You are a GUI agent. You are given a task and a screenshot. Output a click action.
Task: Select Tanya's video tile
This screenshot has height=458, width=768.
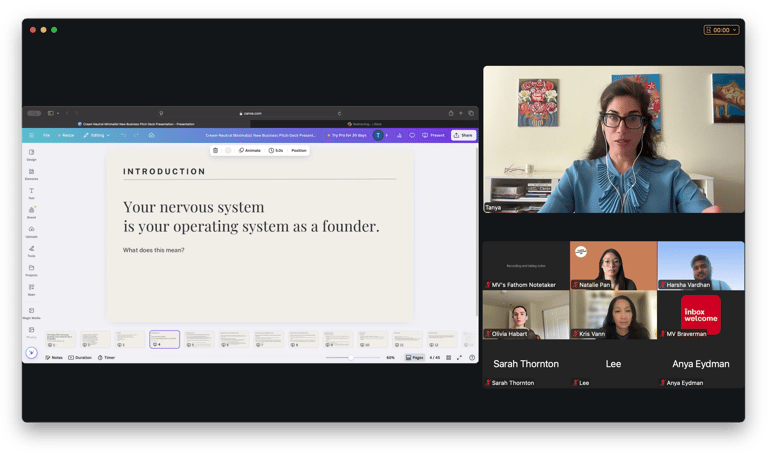pos(614,140)
